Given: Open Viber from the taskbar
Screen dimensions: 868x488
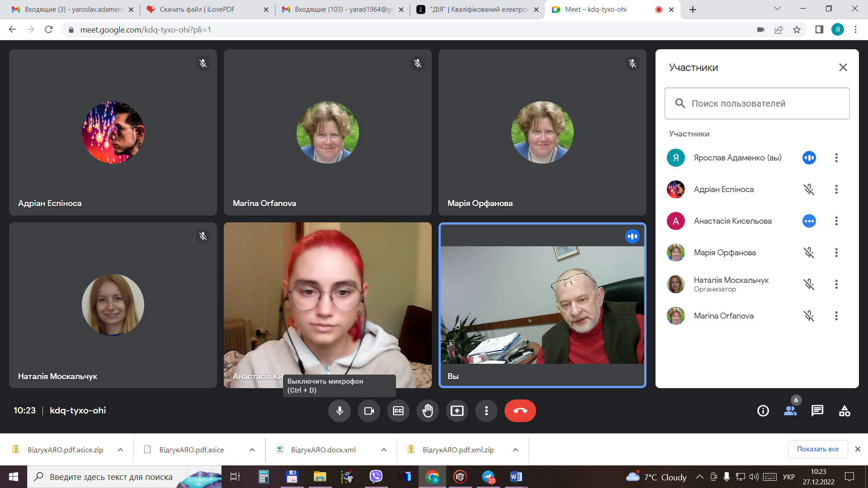Looking at the screenshot, I should [x=376, y=477].
